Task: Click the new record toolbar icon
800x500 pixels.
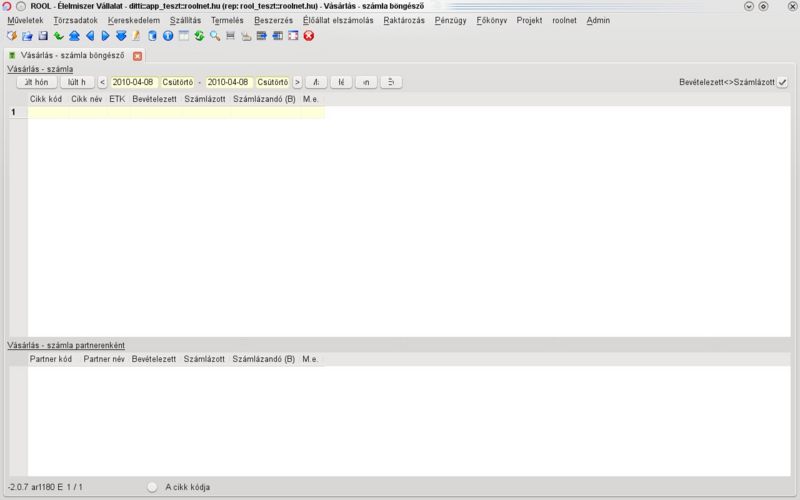Action: (x=12, y=36)
